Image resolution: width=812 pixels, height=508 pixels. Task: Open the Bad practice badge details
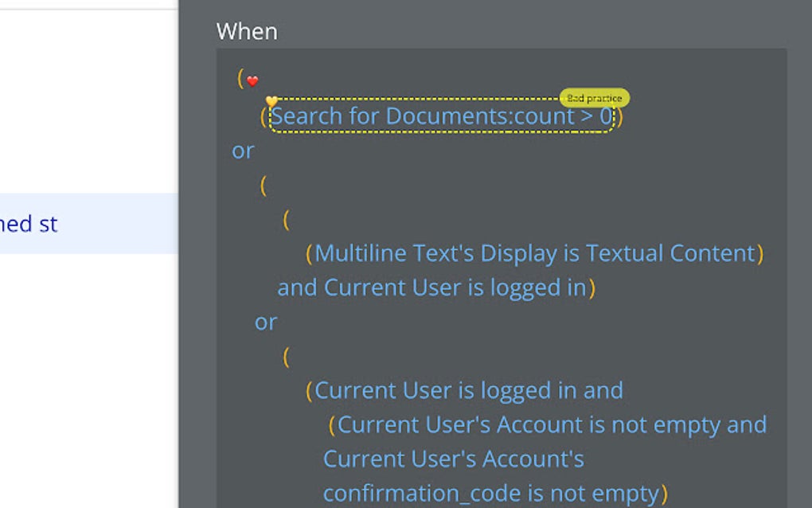click(x=595, y=98)
